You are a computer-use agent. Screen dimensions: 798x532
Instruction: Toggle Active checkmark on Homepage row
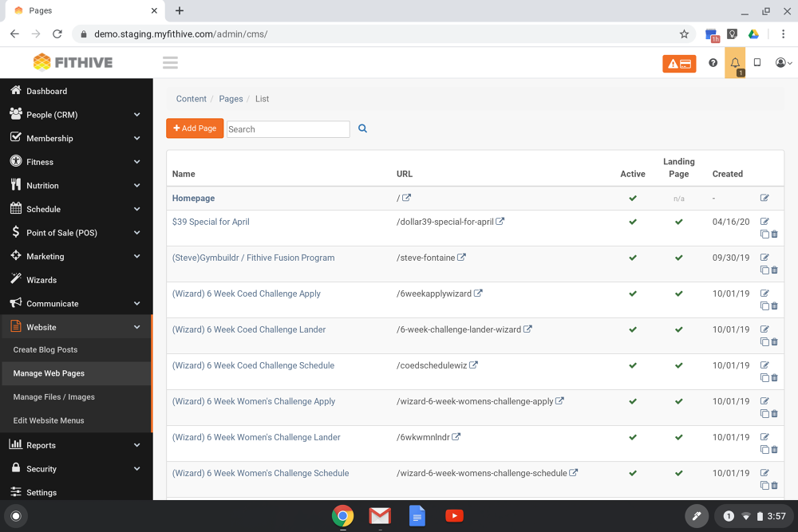click(633, 198)
